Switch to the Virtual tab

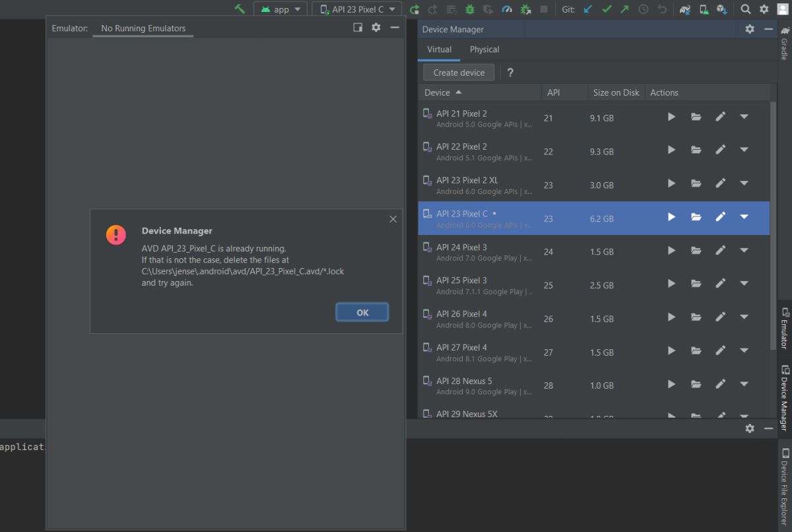439,50
